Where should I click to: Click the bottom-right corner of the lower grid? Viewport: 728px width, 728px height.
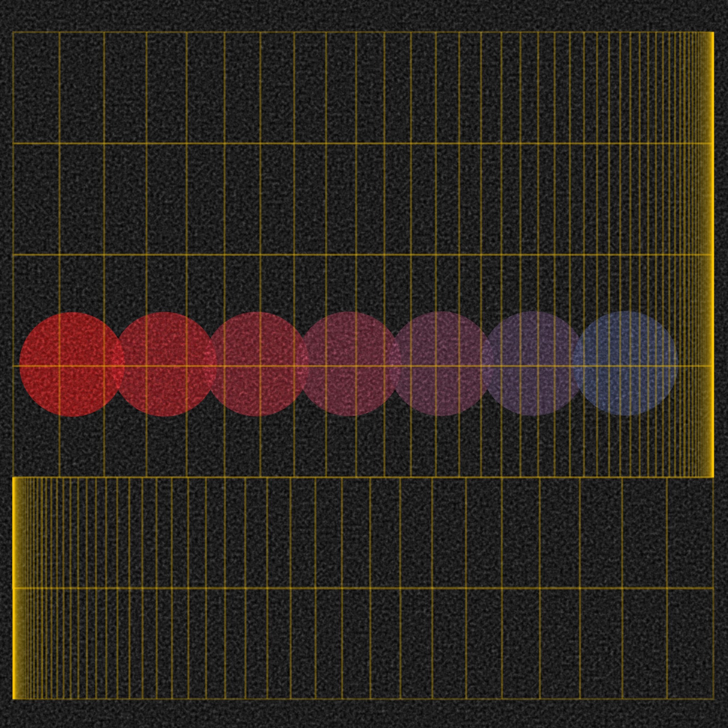point(713,699)
